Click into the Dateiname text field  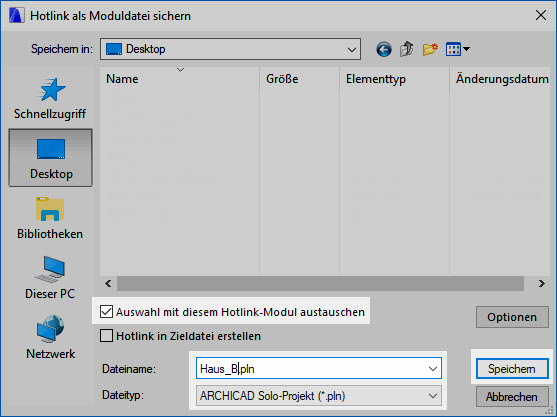click(311, 369)
